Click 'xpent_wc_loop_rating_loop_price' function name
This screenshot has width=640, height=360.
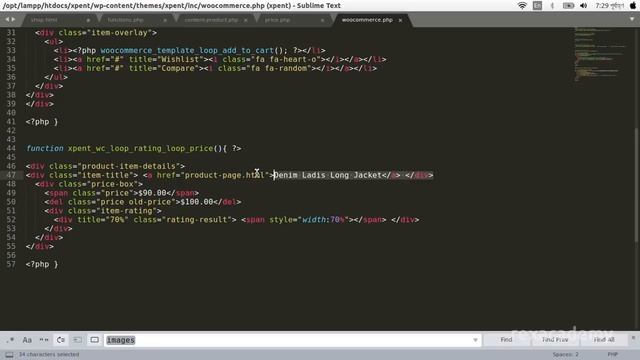(x=140, y=149)
